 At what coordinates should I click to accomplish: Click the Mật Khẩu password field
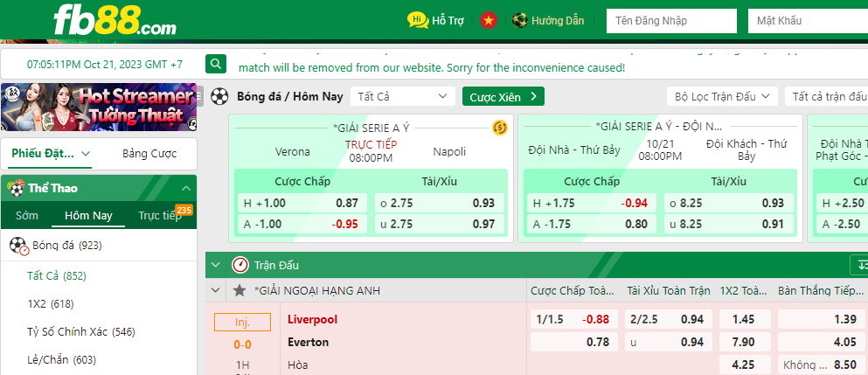[x=809, y=20]
